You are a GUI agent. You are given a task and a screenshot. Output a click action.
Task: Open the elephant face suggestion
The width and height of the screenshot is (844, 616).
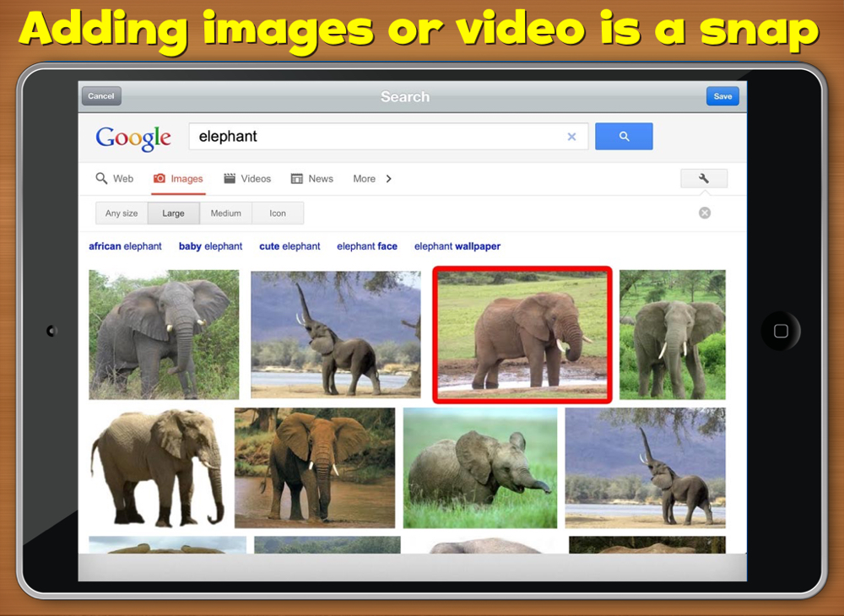point(367,246)
